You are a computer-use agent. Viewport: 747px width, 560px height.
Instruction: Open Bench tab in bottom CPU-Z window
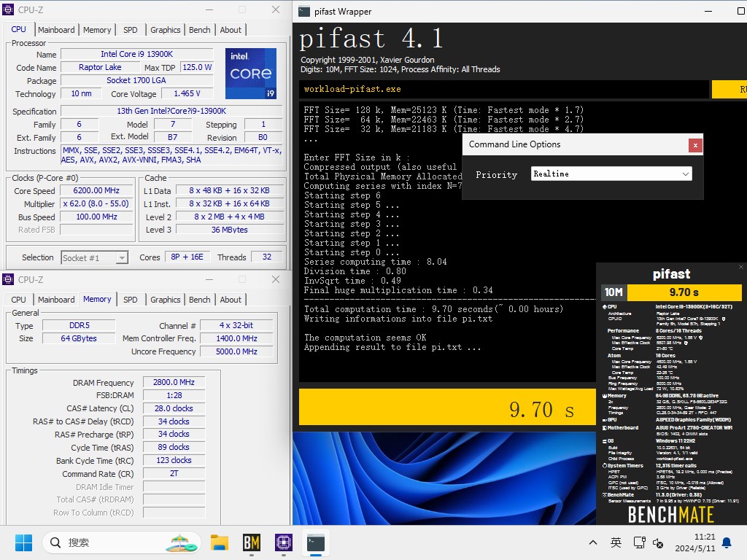pos(199,300)
